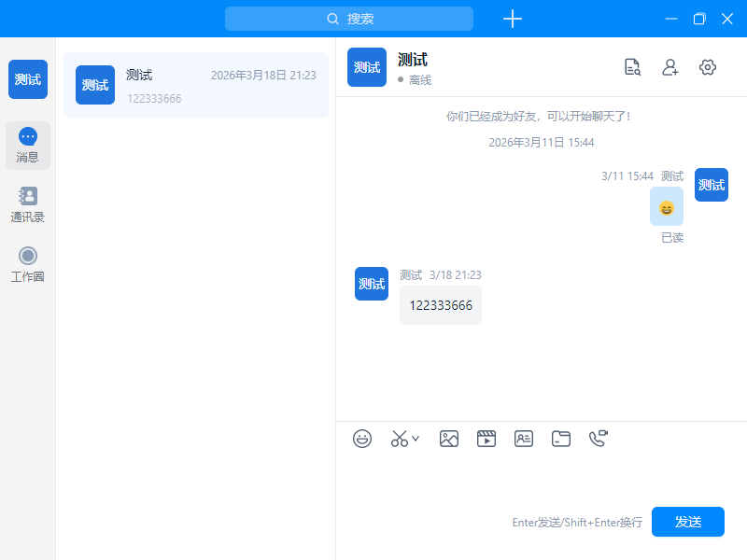Open the emoji picker in the chat toolbar
Viewport: 747px width, 560px height.
pyautogui.click(x=362, y=439)
